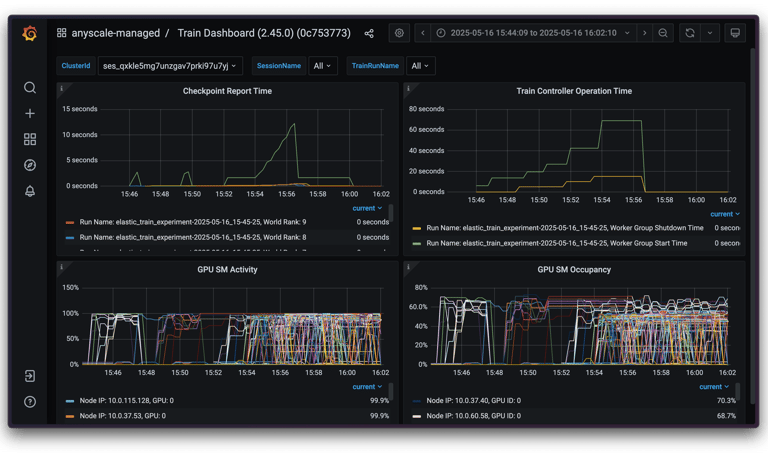Zoom out time range magnifier icon
Screen dimensions: 768x457
tap(663, 33)
